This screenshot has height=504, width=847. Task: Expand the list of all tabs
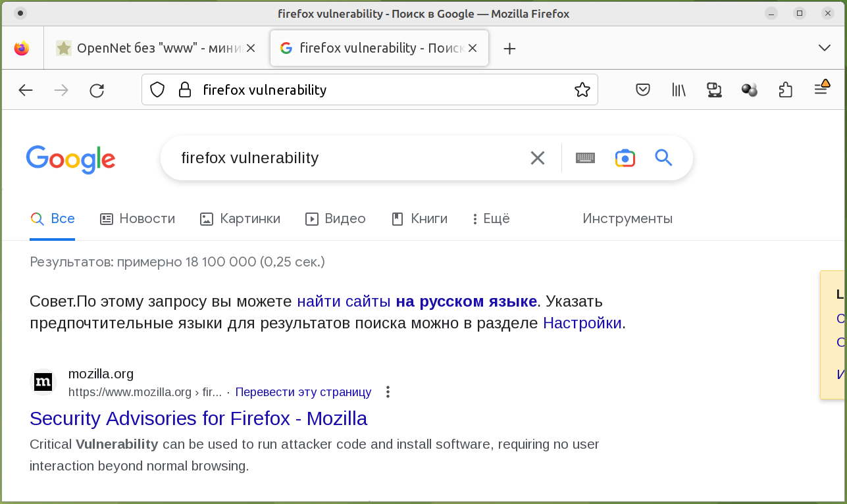click(x=824, y=48)
